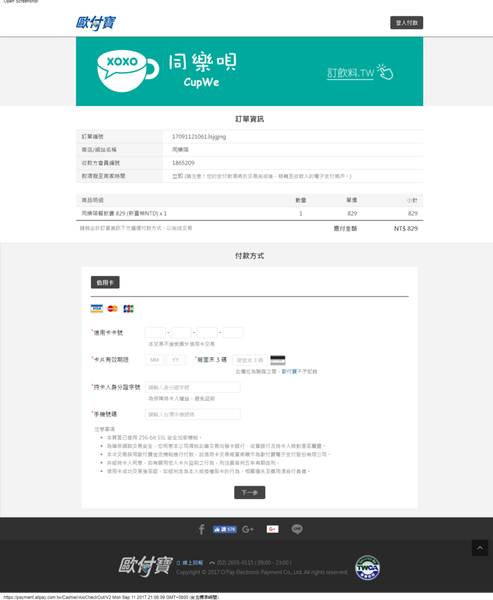Click the next step button

(x=250, y=492)
